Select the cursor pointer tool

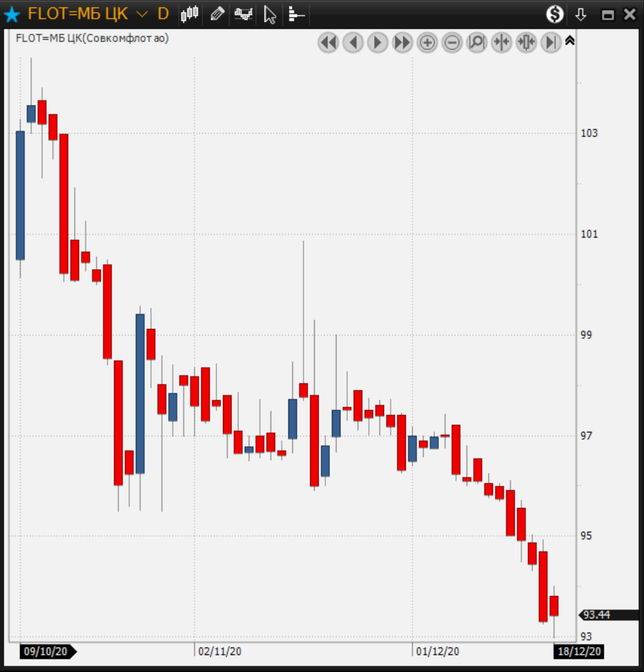[270, 15]
